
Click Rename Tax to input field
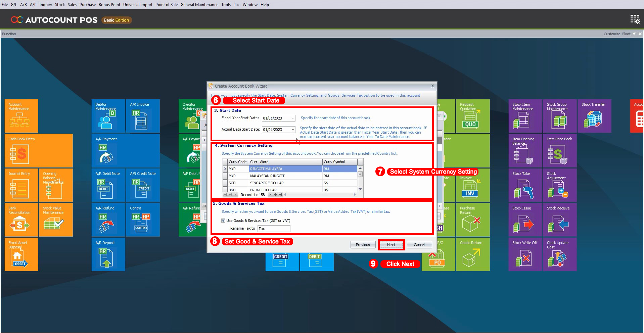click(274, 229)
